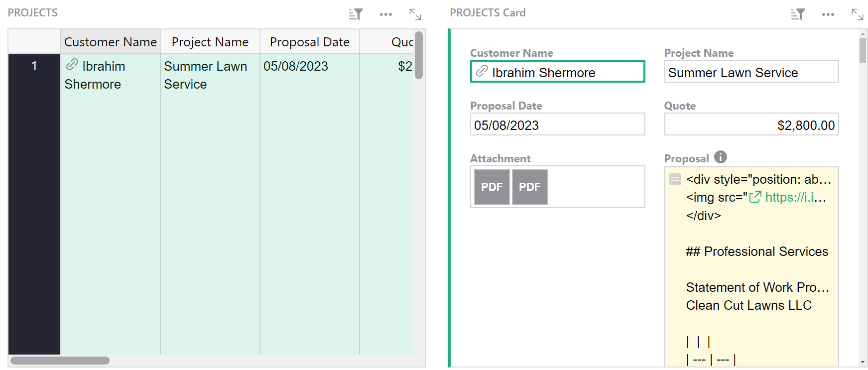Viewport: 868px width, 370px height.
Task: Open the second PDF attachment
Action: pyautogui.click(x=529, y=187)
